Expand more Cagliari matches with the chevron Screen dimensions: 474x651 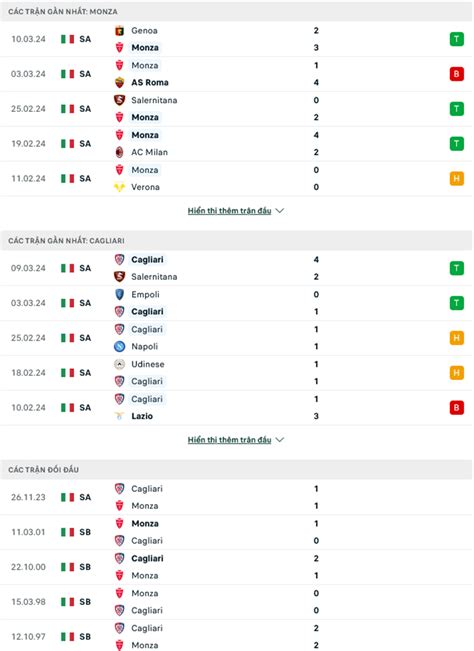point(280,440)
